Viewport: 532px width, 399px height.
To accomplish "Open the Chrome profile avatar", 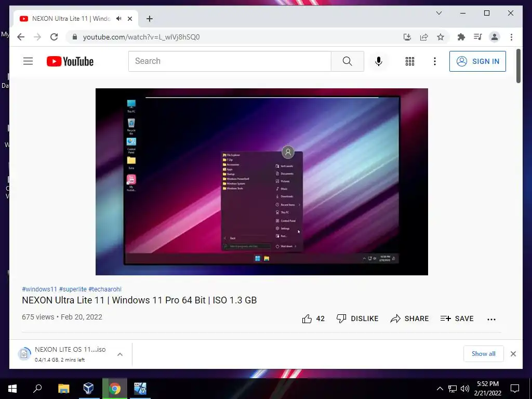I will click(x=495, y=37).
